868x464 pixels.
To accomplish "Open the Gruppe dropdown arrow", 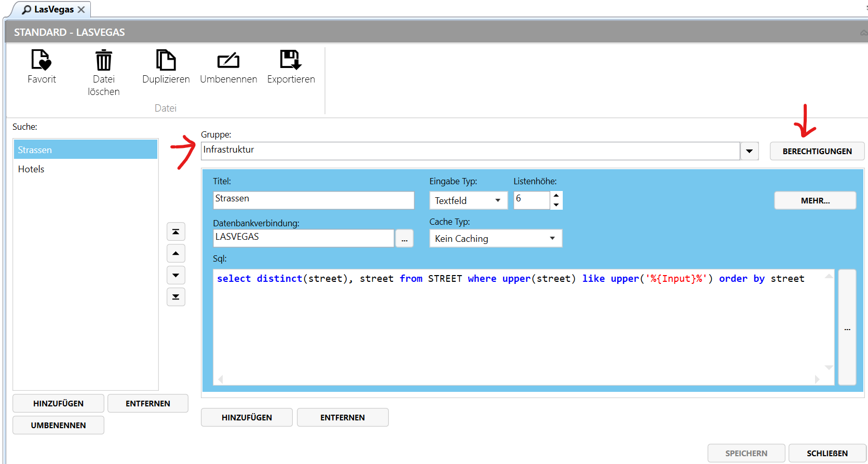I will [749, 151].
